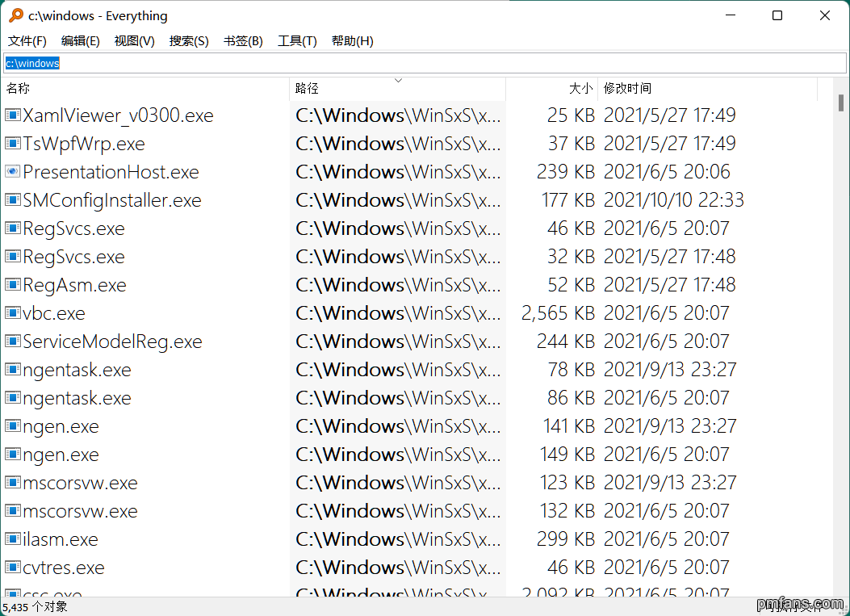Minimize the Everything window
Image resolution: width=850 pixels, height=616 pixels.
click(x=731, y=15)
